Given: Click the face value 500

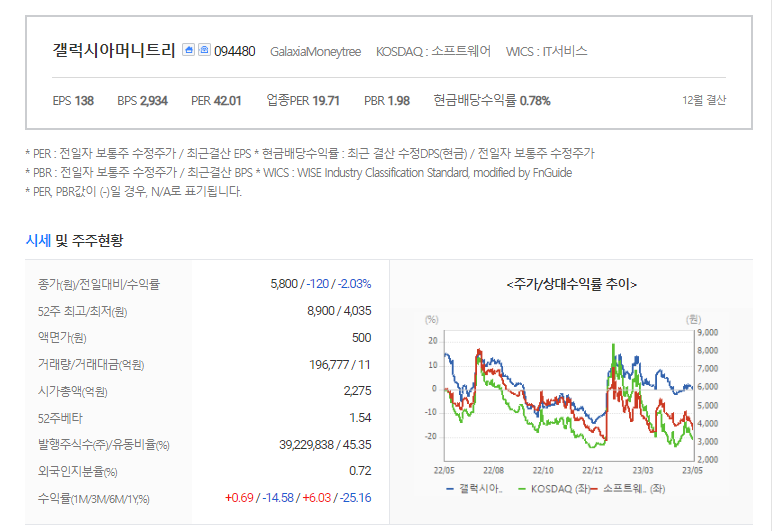Looking at the screenshot, I should [362, 338].
